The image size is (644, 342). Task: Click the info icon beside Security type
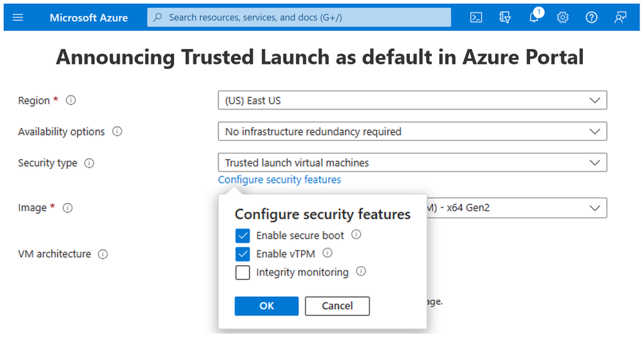(x=89, y=164)
